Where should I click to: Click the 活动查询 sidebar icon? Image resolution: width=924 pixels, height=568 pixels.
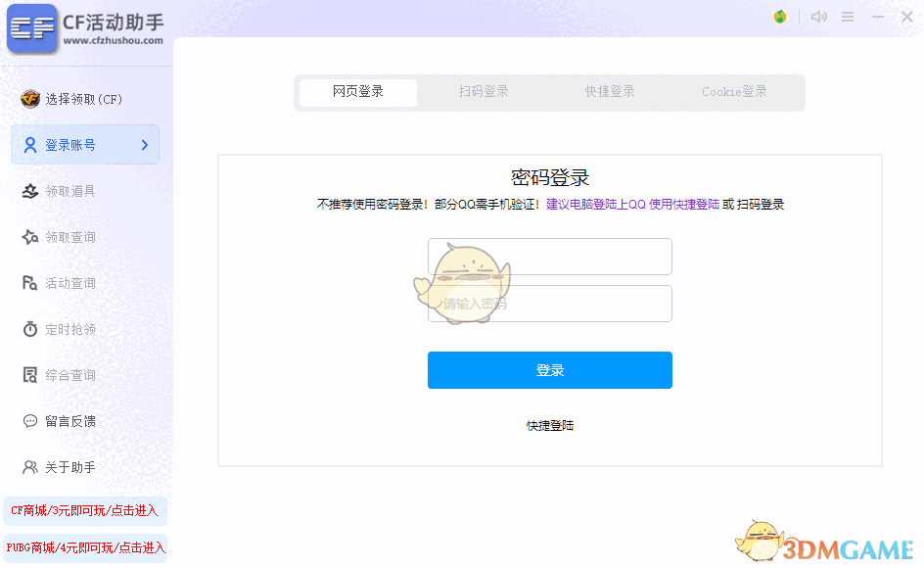[30, 282]
